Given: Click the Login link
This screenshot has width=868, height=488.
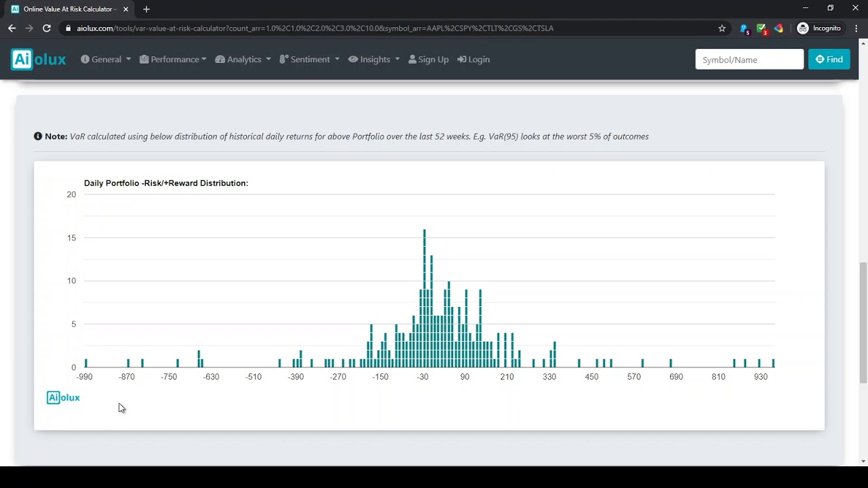Looking at the screenshot, I should (473, 60).
